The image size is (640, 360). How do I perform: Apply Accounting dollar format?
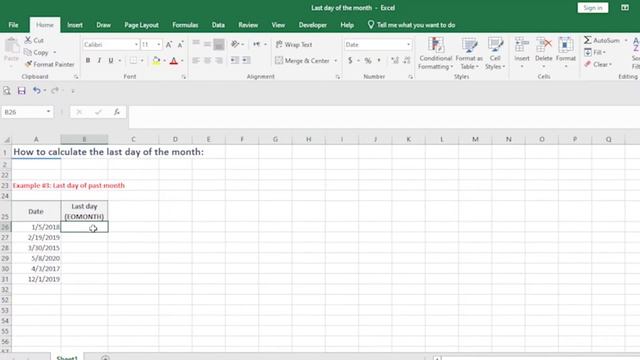coord(350,60)
